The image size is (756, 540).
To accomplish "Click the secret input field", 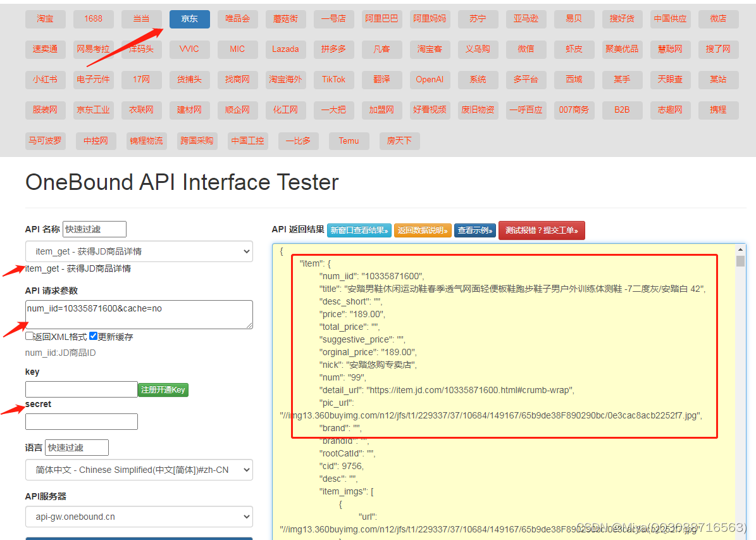I will (82, 422).
